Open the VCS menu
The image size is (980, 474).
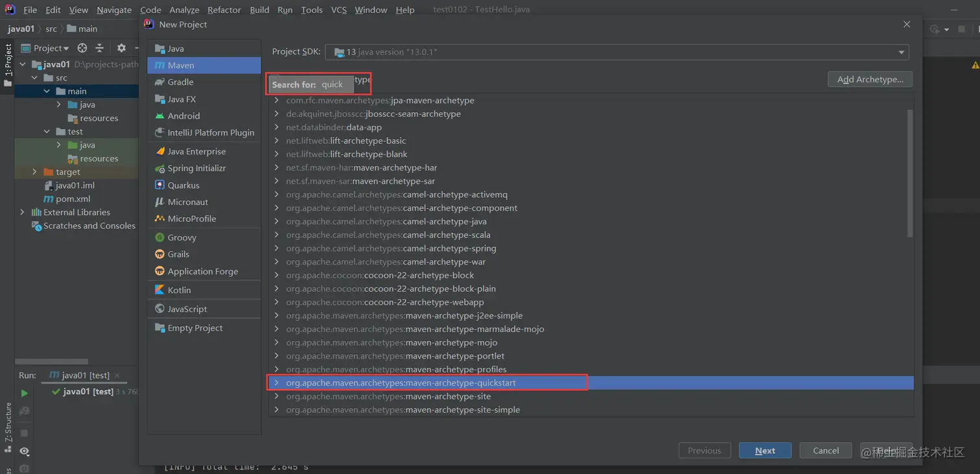[338, 10]
